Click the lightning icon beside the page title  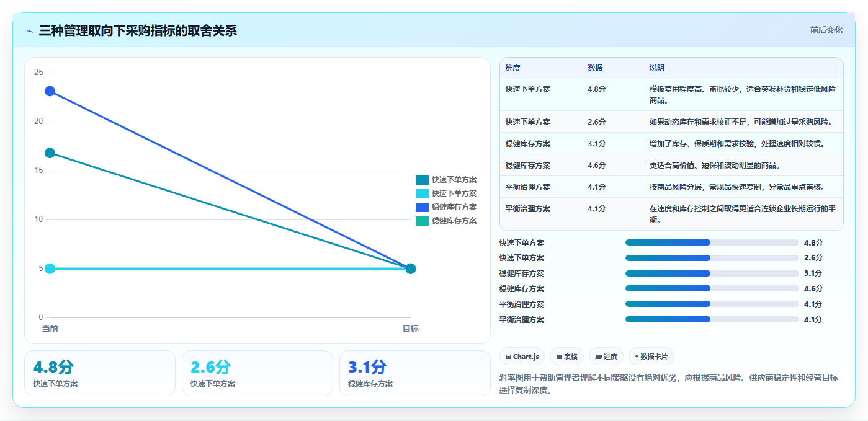click(x=30, y=31)
